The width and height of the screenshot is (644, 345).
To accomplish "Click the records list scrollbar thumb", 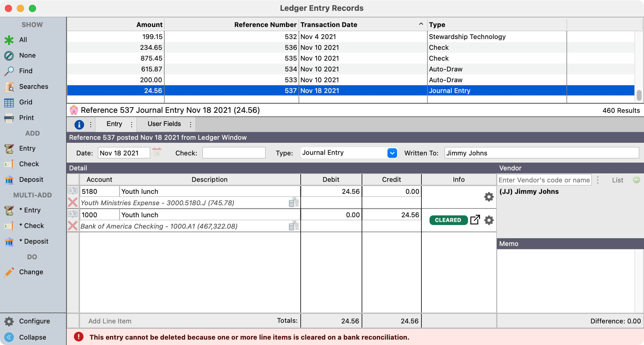I will point(639,95).
